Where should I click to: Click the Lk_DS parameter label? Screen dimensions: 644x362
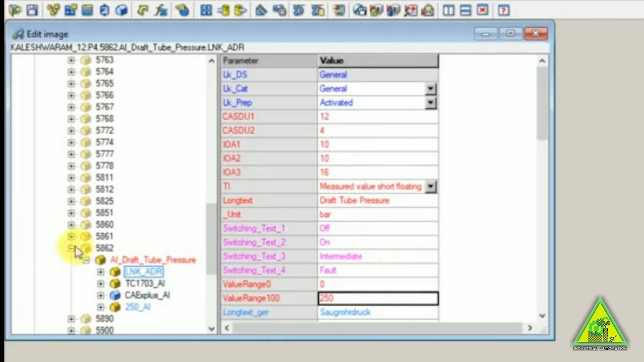(235, 74)
